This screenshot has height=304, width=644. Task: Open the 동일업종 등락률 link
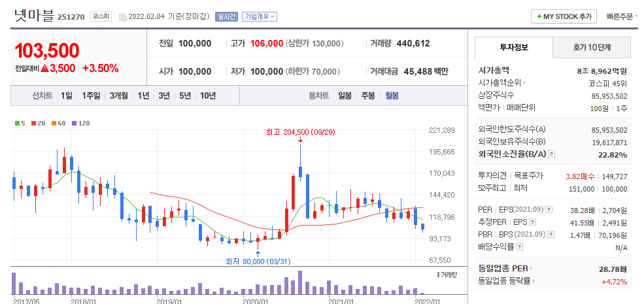pos(504,281)
